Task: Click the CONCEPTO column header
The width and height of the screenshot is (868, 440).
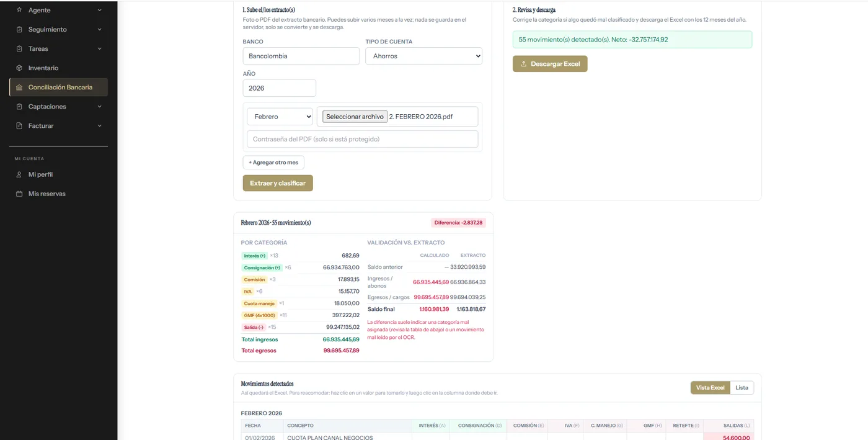Action: 347,426
